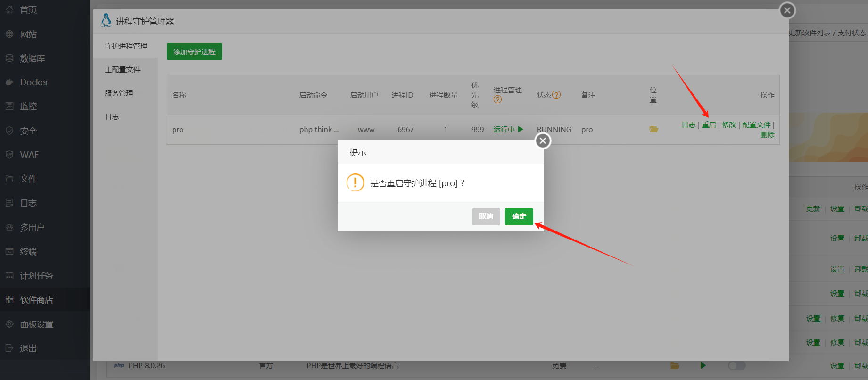Switch to the 服务管理 tab
This screenshot has width=868, height=380.
(119, 93)
